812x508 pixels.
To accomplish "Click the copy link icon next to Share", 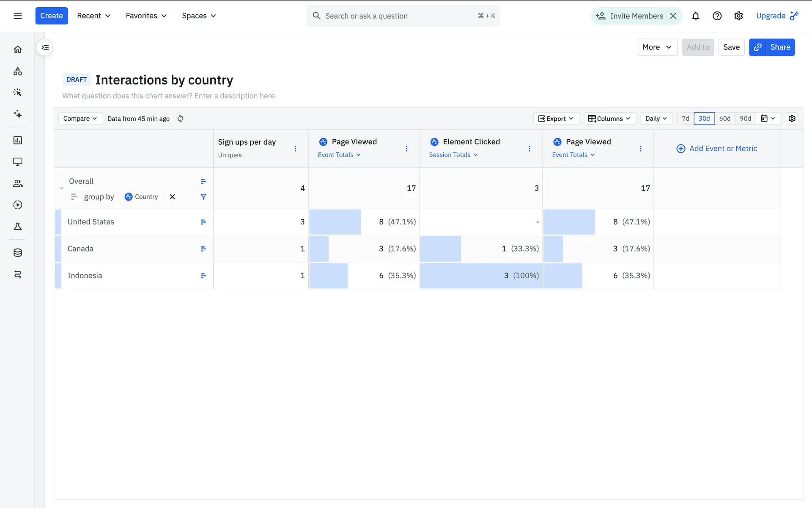I will point(757,47).
